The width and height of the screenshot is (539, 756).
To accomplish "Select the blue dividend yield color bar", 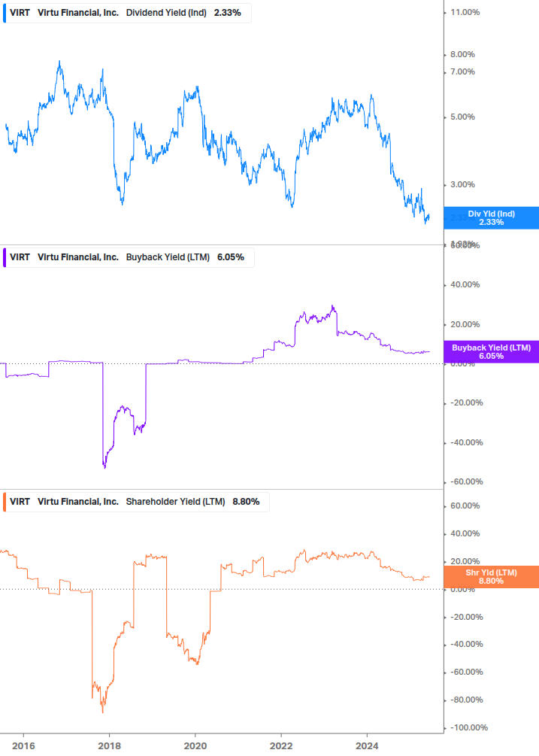I will [x=5, y=13].
